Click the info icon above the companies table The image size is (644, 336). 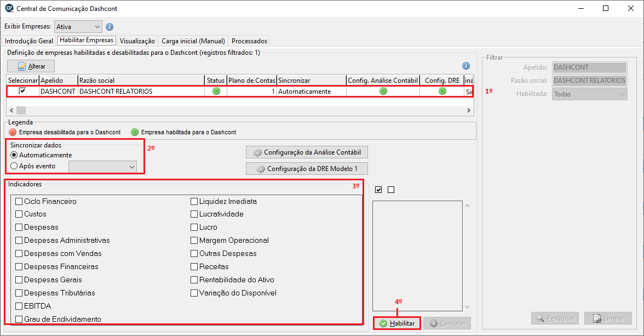pos(465,66)
